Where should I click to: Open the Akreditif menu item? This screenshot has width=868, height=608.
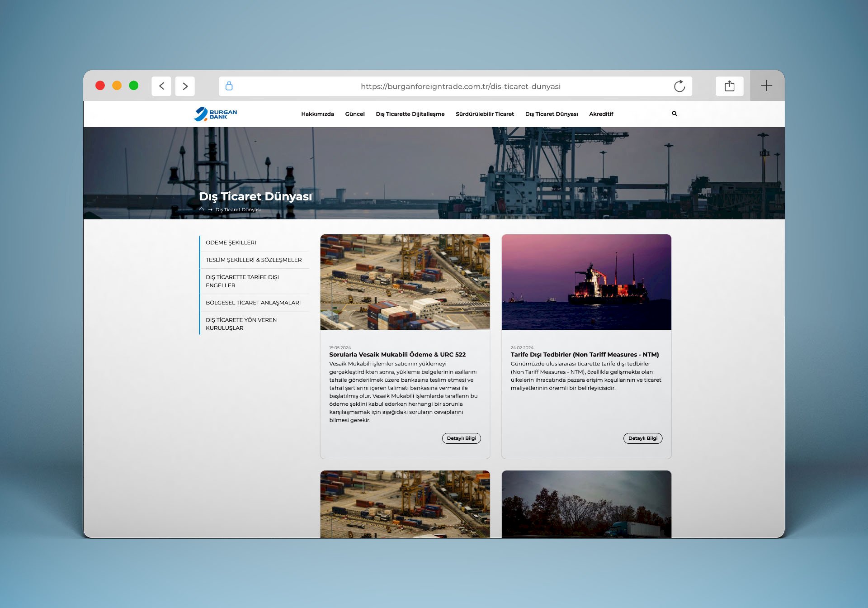click(x=601, y=114)
